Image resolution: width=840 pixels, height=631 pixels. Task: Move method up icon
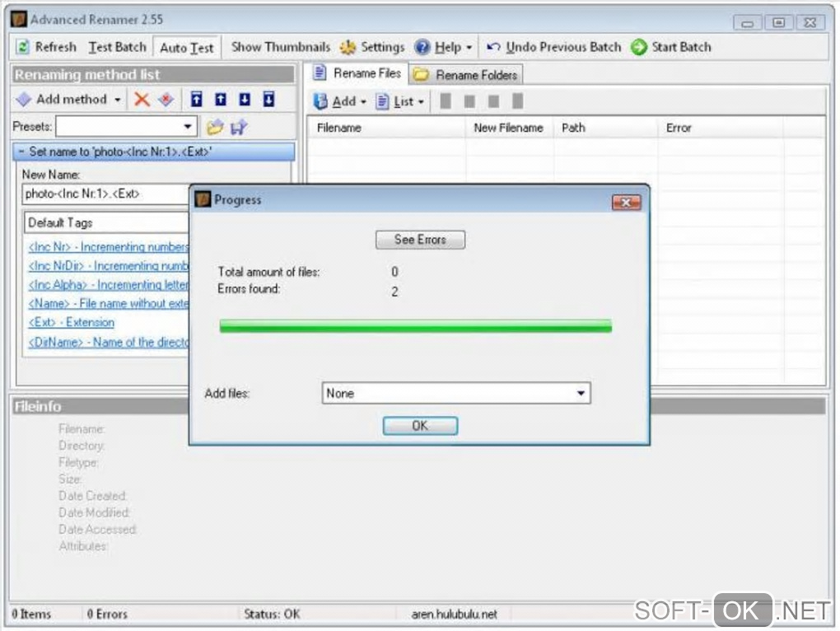[x=221, y=99]
